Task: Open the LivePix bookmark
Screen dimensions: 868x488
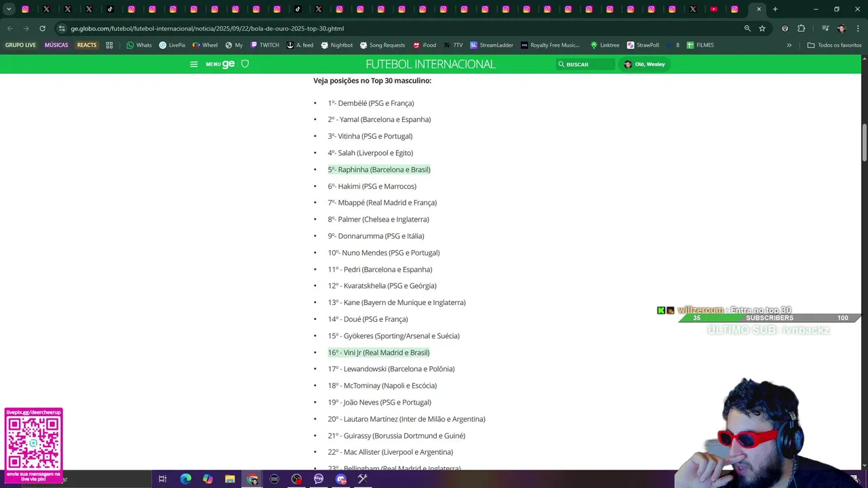Action: pos(172,45)
